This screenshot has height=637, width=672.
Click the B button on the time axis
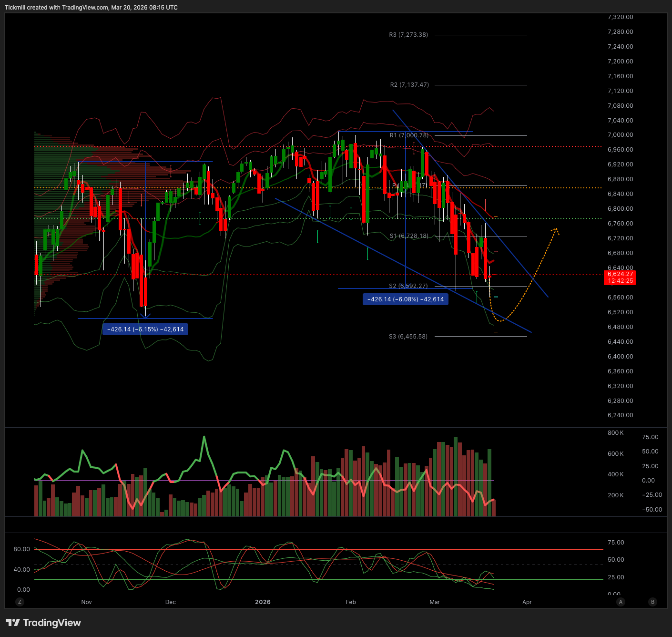click(652, 602)
